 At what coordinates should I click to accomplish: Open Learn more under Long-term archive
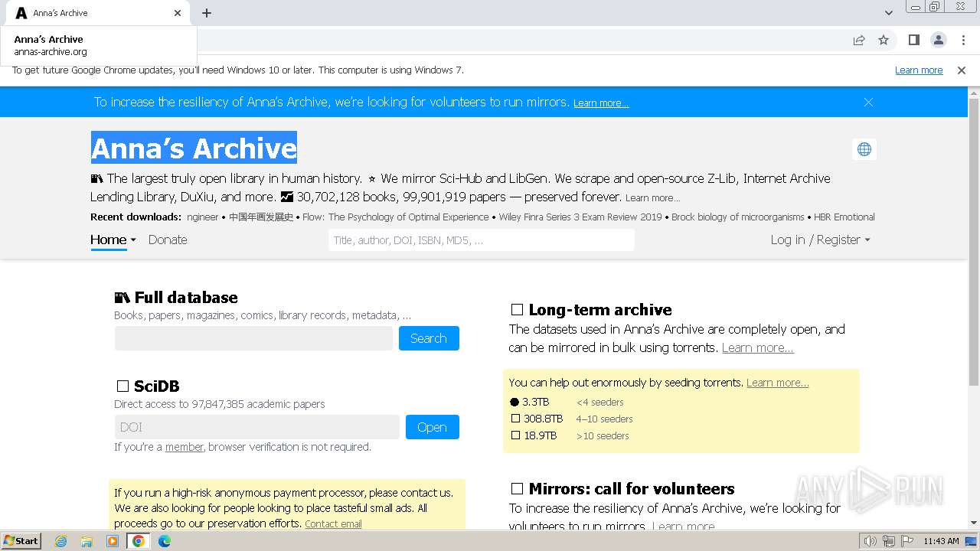tap(757, 348)
